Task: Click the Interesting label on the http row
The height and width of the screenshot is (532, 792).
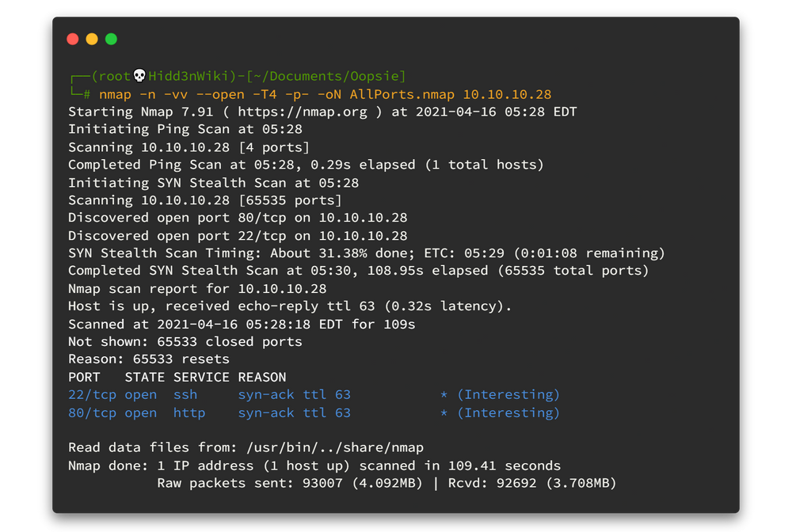Action: pyautogui.click(x=508, y=412)
